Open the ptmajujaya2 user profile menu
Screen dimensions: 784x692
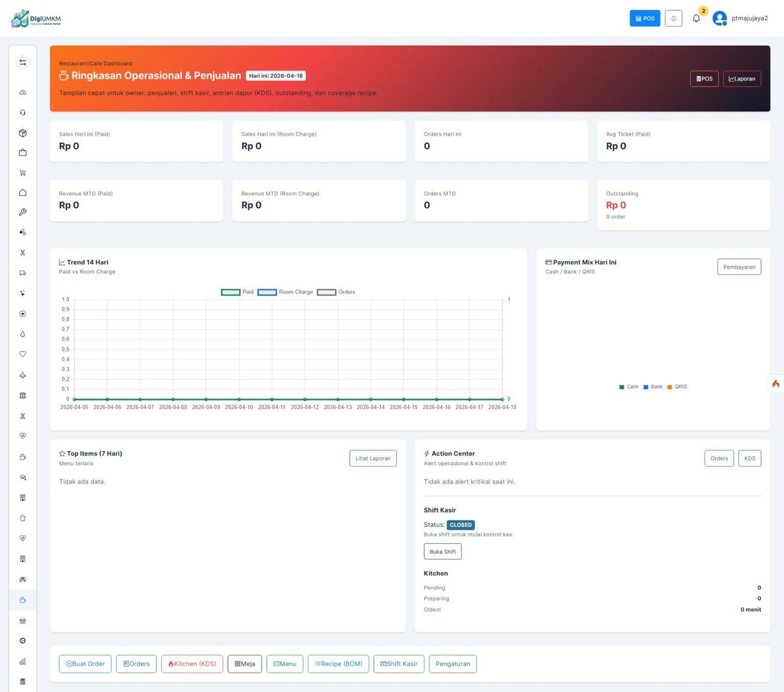click(x=740, y=19)
